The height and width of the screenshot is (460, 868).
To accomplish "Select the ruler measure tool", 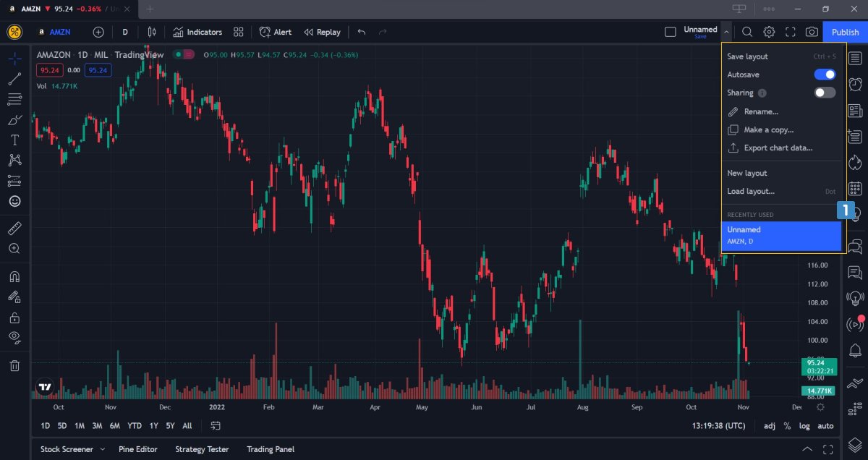I will tap(14, 229).
